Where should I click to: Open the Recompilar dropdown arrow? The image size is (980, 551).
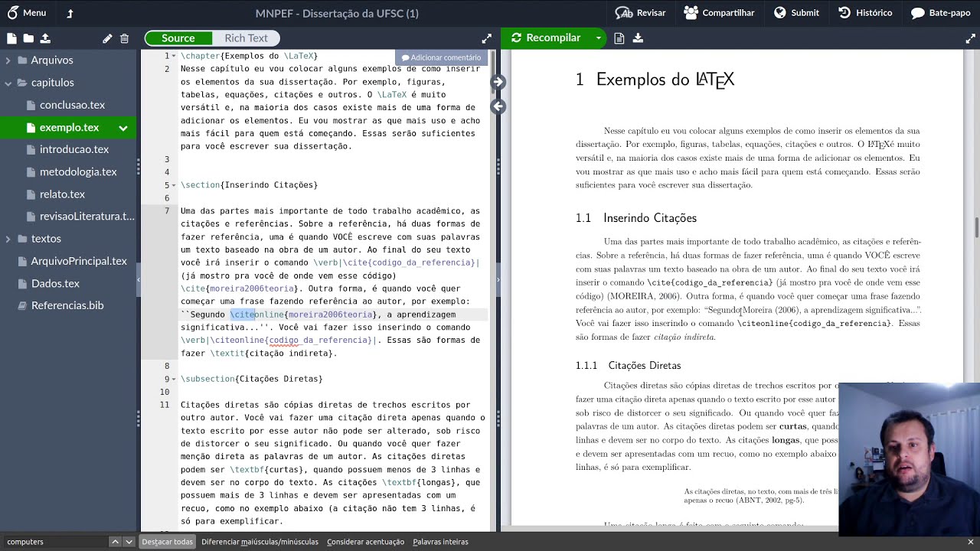pyautogui.click(x=599, y=37)
